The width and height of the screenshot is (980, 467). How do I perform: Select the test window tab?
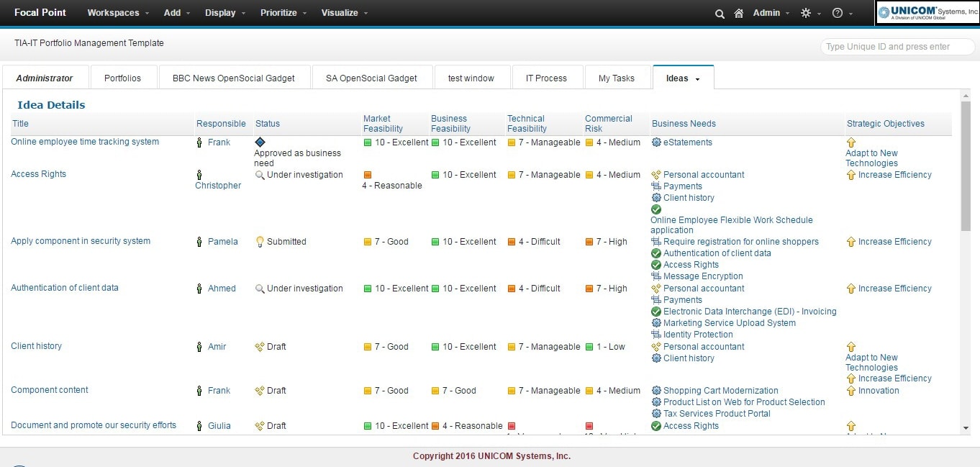[x=471, y=78]
